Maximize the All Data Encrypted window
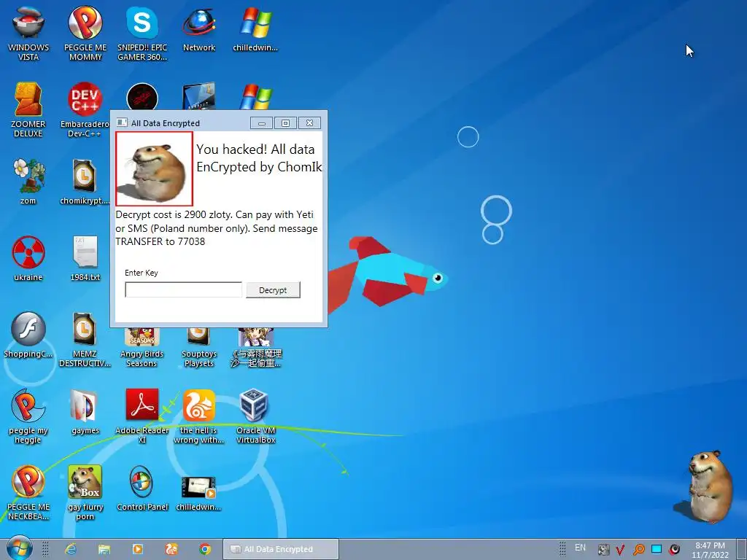 [285, 123]
